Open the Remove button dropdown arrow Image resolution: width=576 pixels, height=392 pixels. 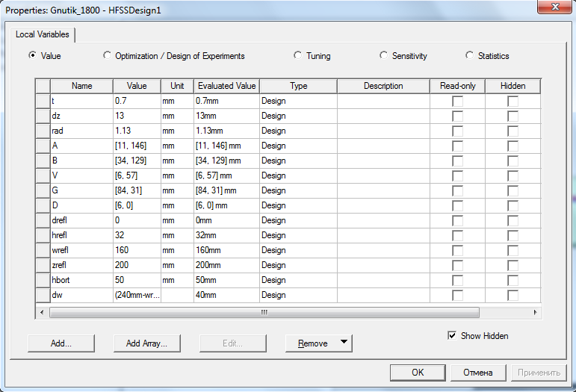344,343
